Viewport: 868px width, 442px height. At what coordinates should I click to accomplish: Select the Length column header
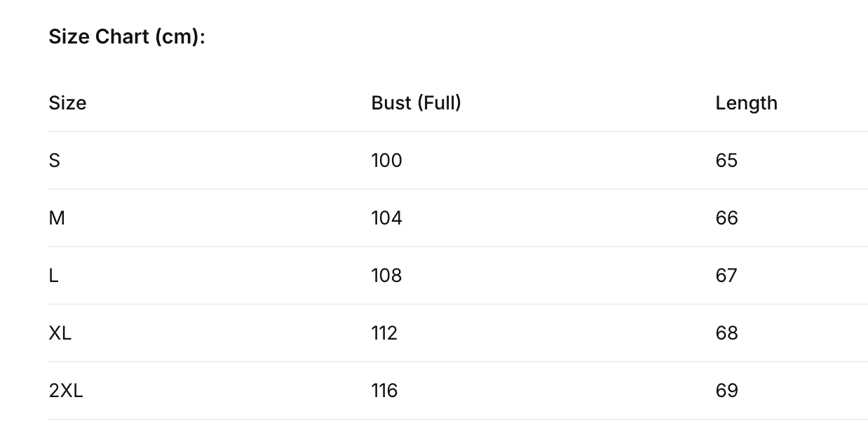(746, 104)
